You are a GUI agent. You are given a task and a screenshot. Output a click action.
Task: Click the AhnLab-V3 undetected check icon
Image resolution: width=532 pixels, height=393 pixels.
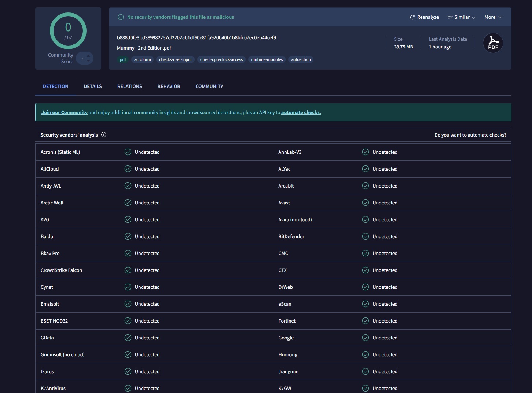[366, 152]
